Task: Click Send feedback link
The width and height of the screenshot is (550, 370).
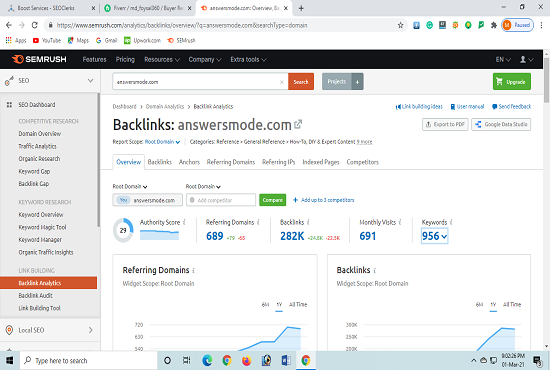Action: coord(511,107)
